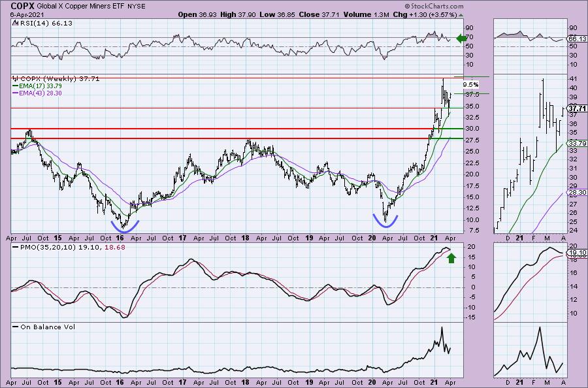Click the 66.13 RSI value tag in zoom panel
This screenshot has height=388, width=588.
578,39
